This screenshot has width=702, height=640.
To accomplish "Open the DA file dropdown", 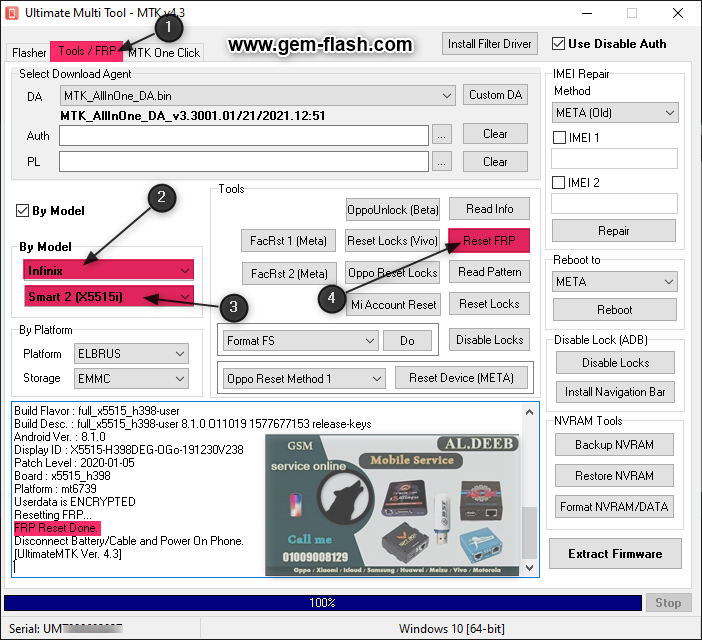I will pyautogui.click(x=257, y=96).
